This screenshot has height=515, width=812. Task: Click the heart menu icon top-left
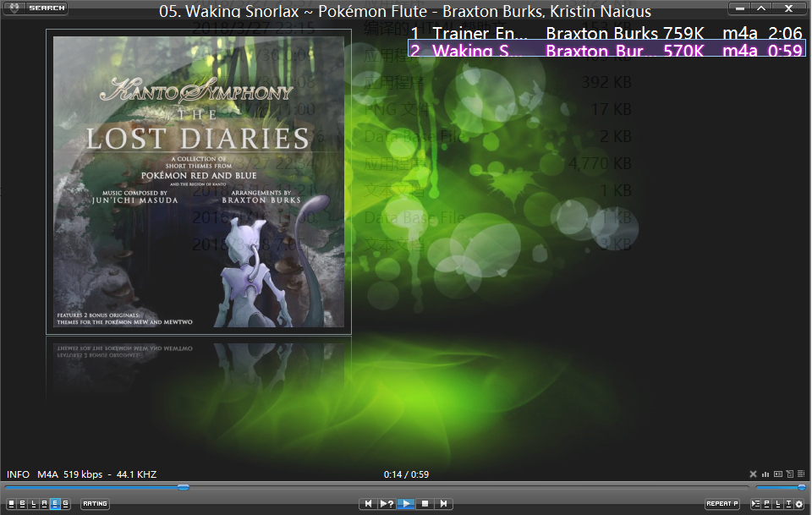(x=14, y=8)
